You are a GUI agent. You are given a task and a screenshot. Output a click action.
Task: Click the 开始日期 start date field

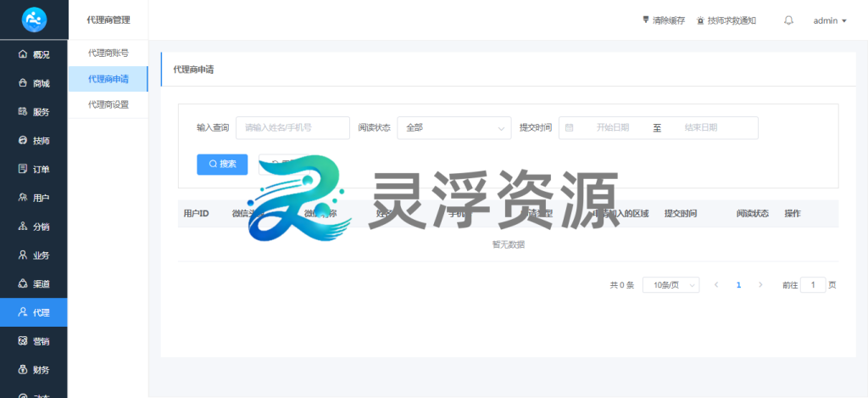click(x=612, y=127)
